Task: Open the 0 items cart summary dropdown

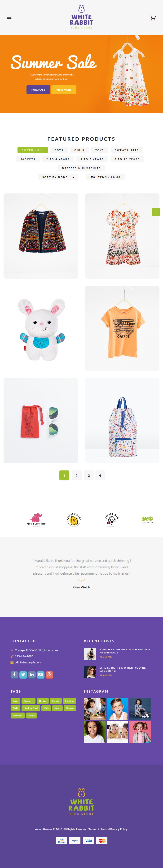Action: [105, 177]
